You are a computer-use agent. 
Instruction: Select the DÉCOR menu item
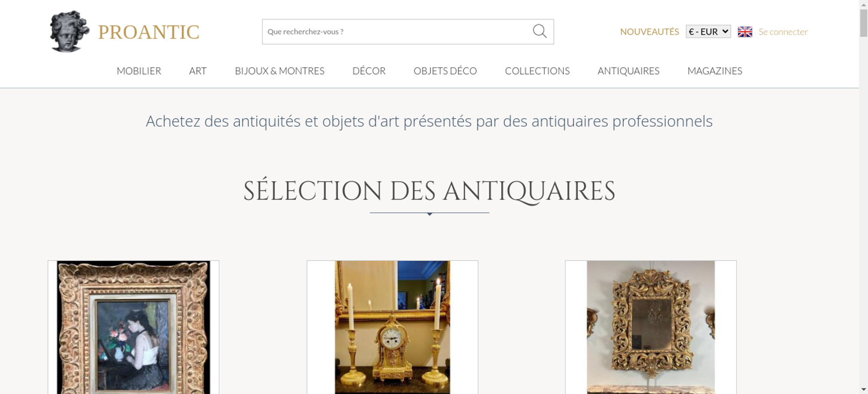click(369, 71)
